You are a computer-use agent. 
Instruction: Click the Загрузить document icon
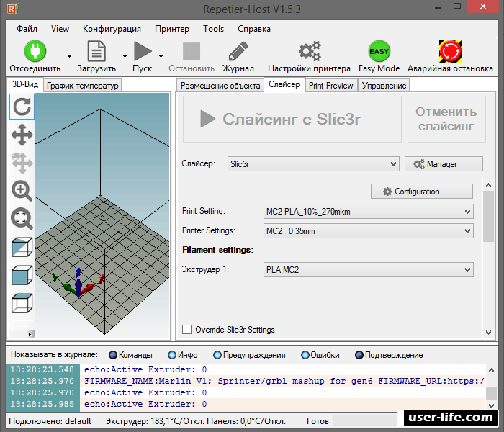[96, 51]
